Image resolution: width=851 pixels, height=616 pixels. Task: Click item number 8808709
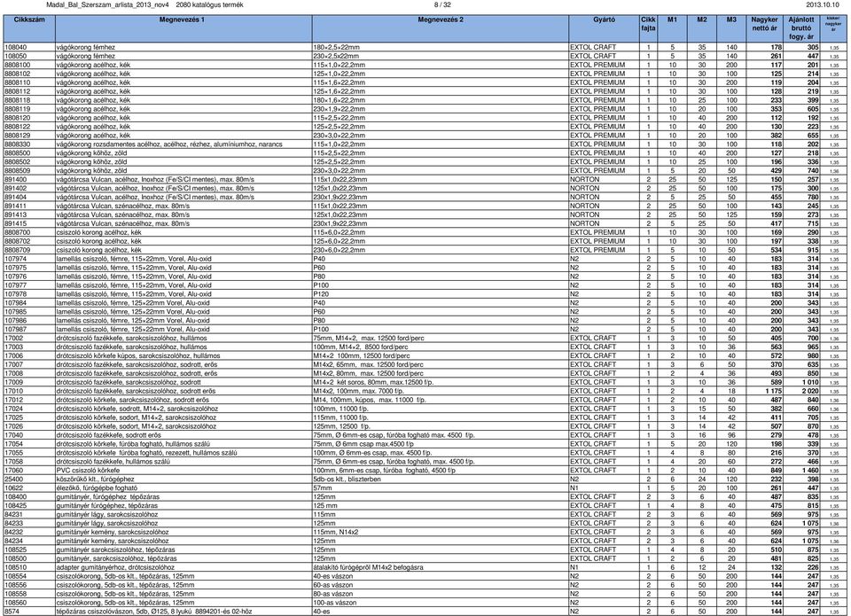18,250
